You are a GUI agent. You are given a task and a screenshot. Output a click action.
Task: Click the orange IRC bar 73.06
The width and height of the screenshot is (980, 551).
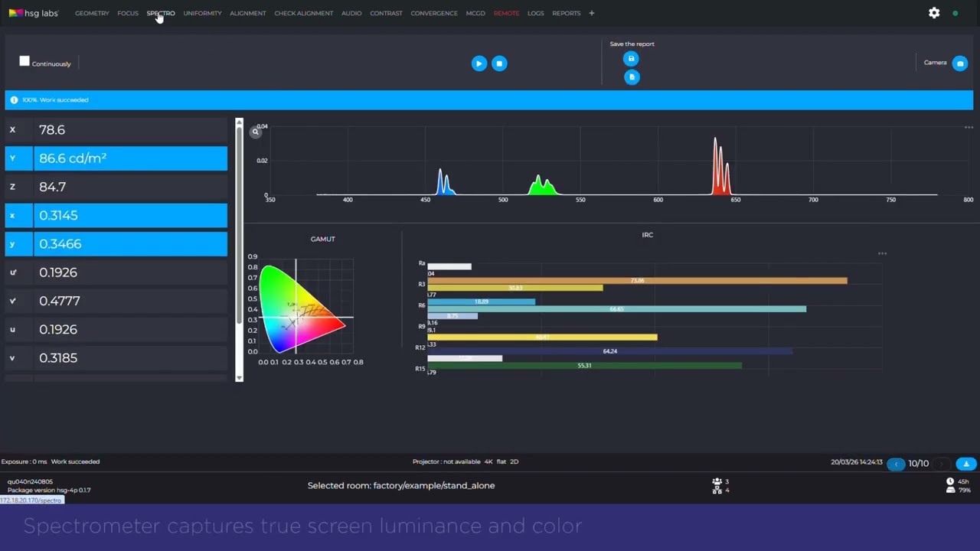tap(637, 281)
